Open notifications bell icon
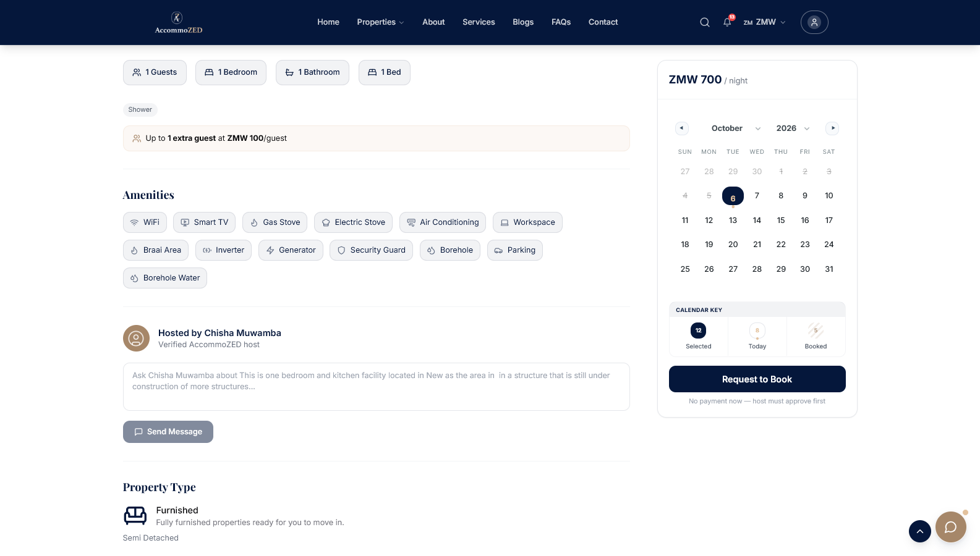The width and height of the screenshot is (980, 556). point(728,22)
